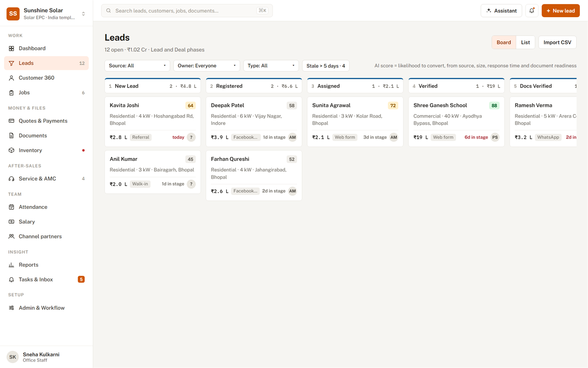588x368 pixels.
Task: Click the Admin & Workflow sliders icon
Action: tap(11, 308)
